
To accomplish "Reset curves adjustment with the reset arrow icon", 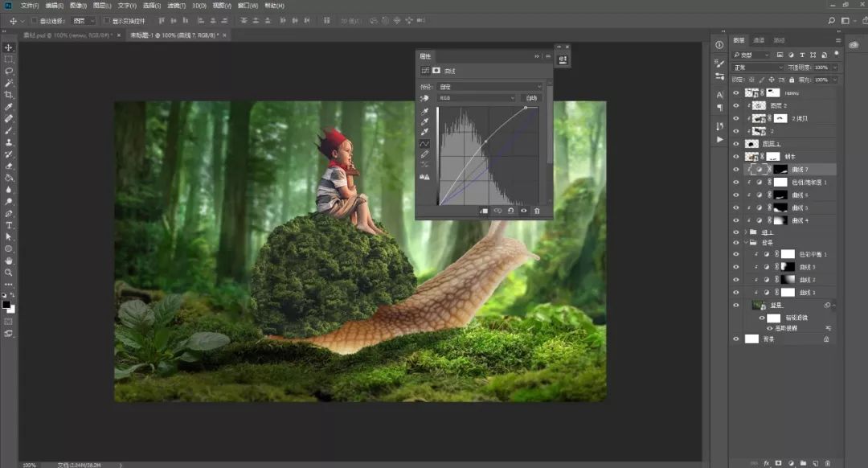I will click(510, 211).
